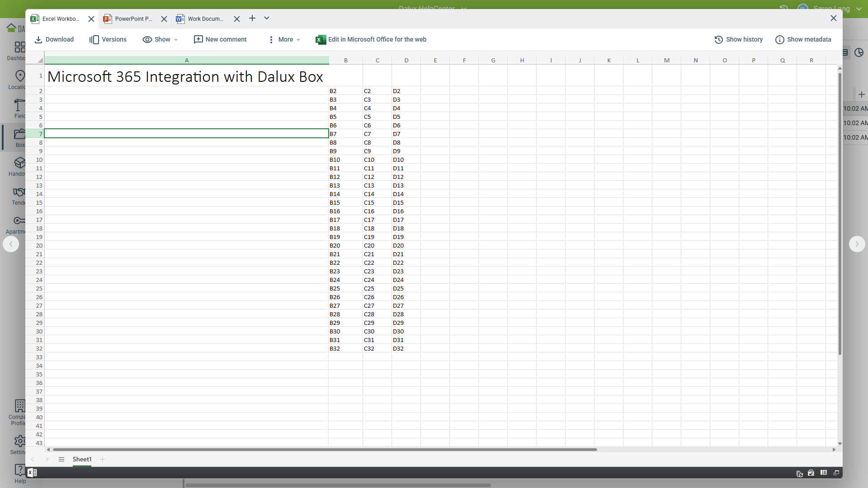Select cell B7 in the spreadsheet

point(345,134)
